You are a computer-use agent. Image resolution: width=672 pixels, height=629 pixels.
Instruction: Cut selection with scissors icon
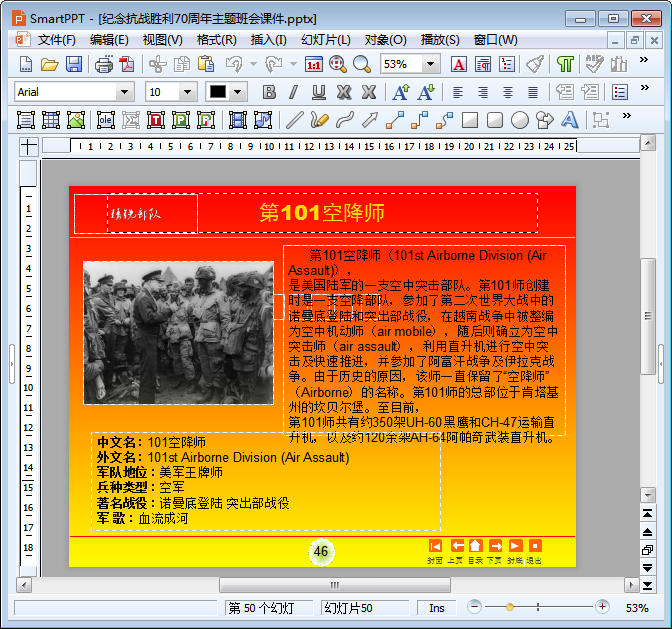click(x=158, y=64)
